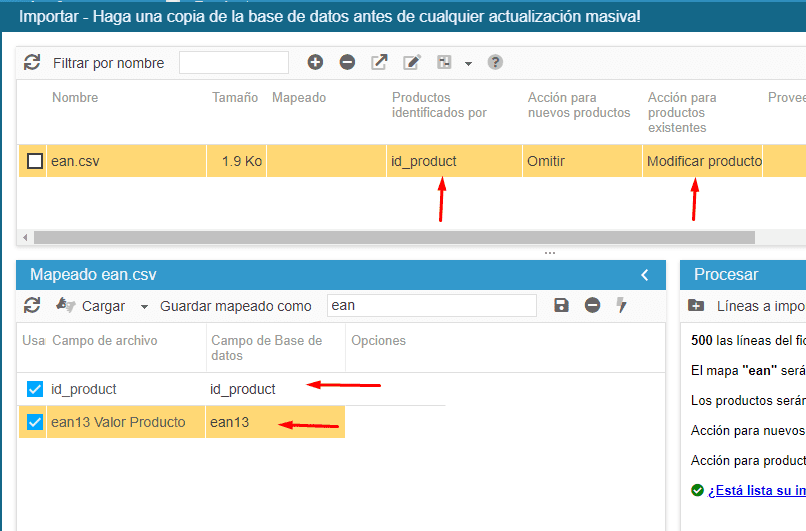
Task: Click the help question mark icon
Action: click(495, 62)
